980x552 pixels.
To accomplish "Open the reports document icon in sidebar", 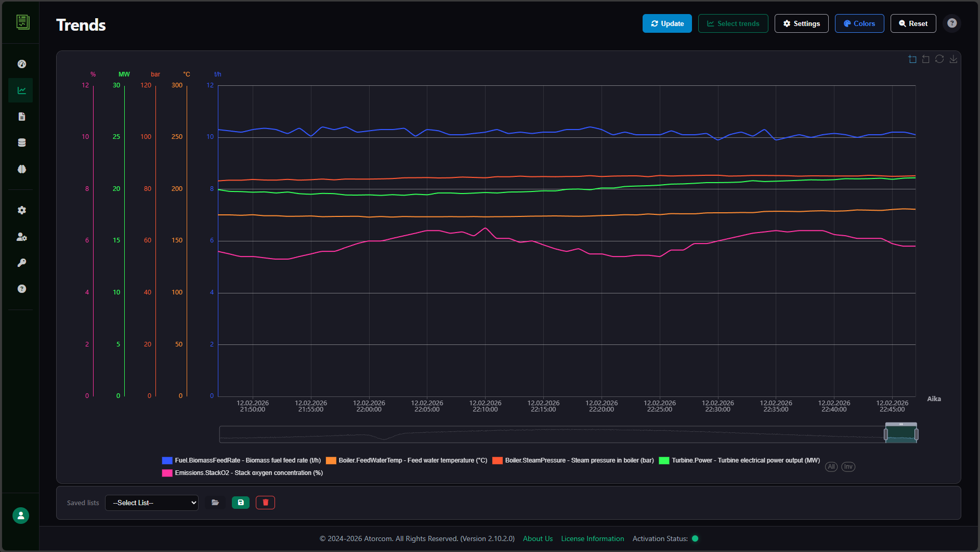I will [21, 117].
